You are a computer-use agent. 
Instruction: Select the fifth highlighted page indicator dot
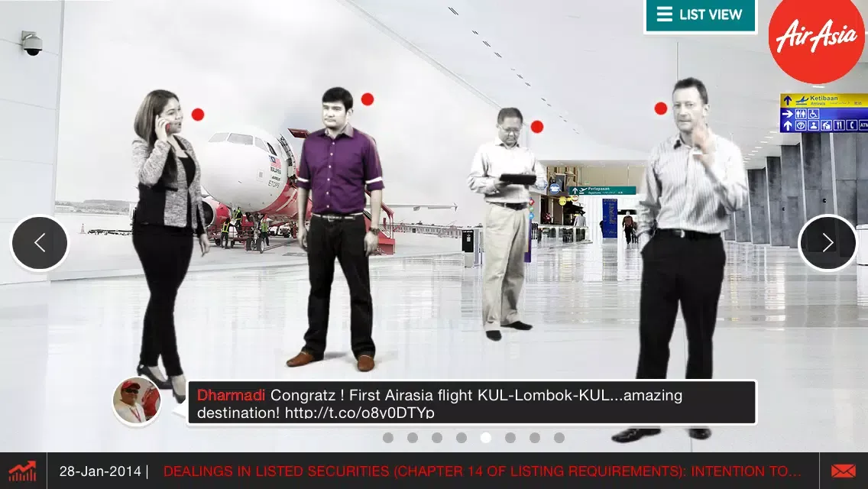click(x=485, y=438)
